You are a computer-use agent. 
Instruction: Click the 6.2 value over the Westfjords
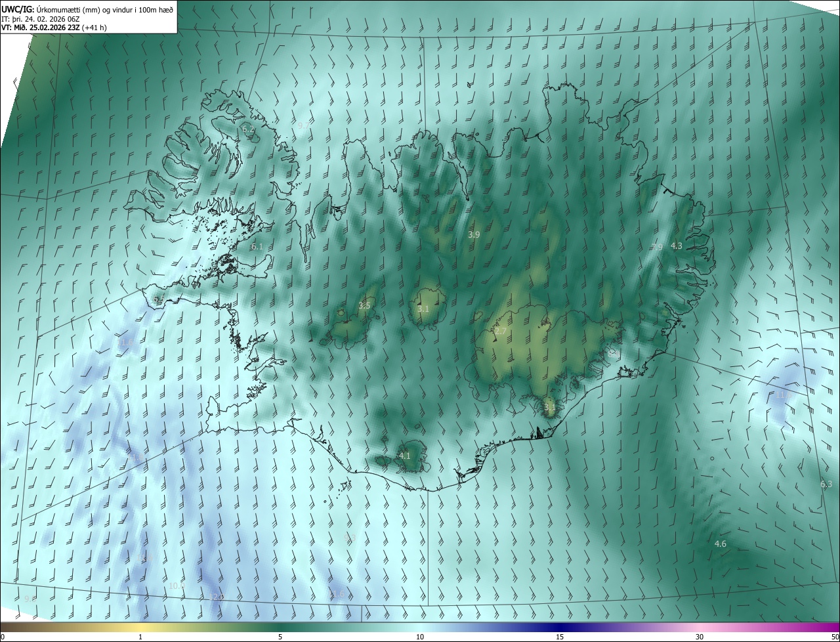(x=248, y=129)
